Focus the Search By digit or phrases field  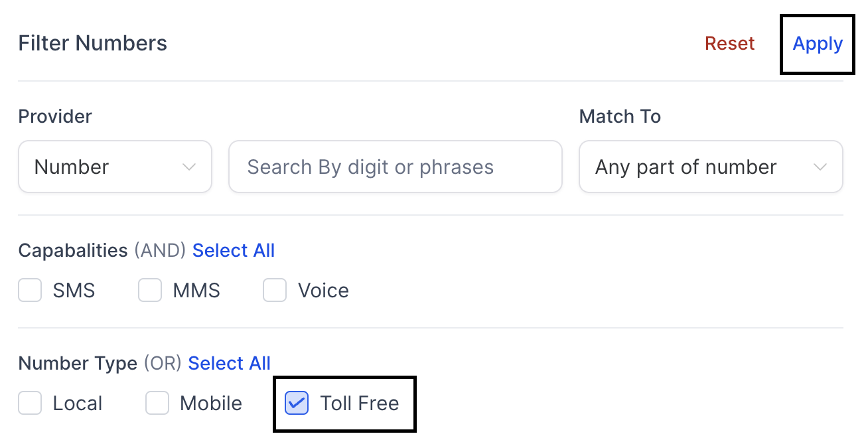(395, 167)
